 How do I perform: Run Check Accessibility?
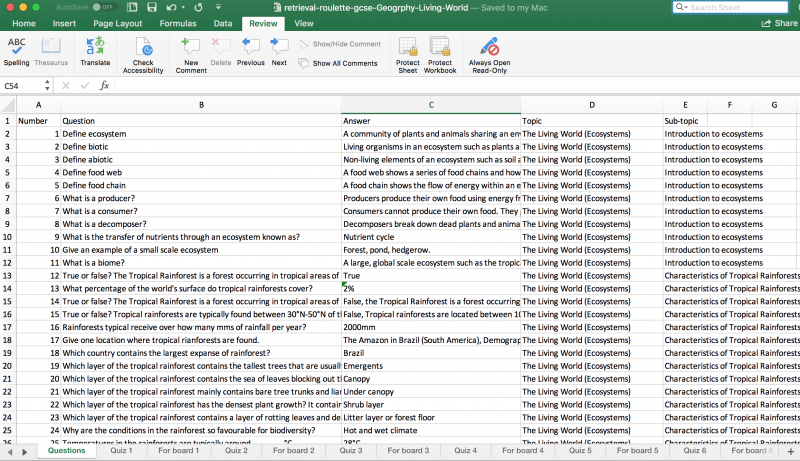(x=143, y=54)
